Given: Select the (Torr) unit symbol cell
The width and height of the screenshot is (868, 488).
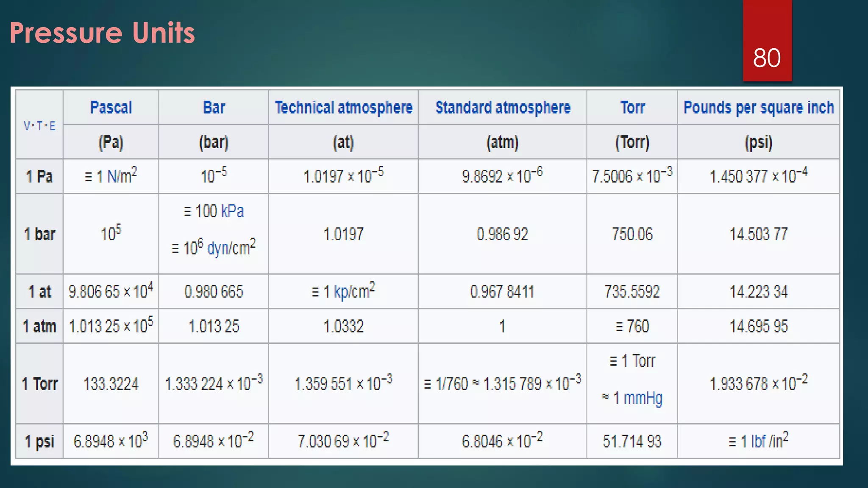Looking at the screenshot, I should [632, 142].
